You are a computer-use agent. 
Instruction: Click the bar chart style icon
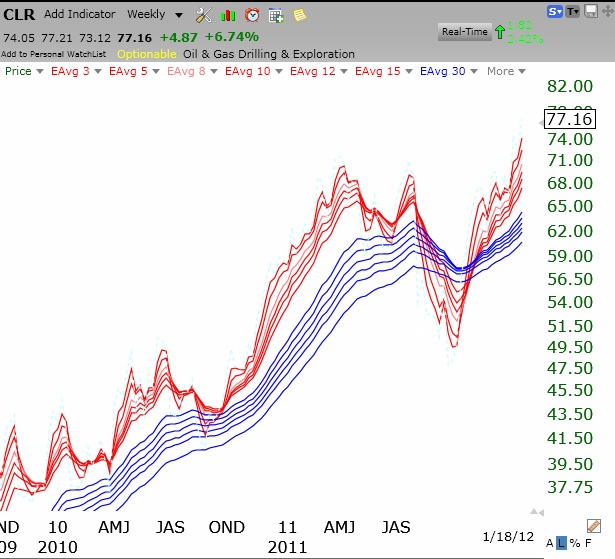(x=229, y=15)
